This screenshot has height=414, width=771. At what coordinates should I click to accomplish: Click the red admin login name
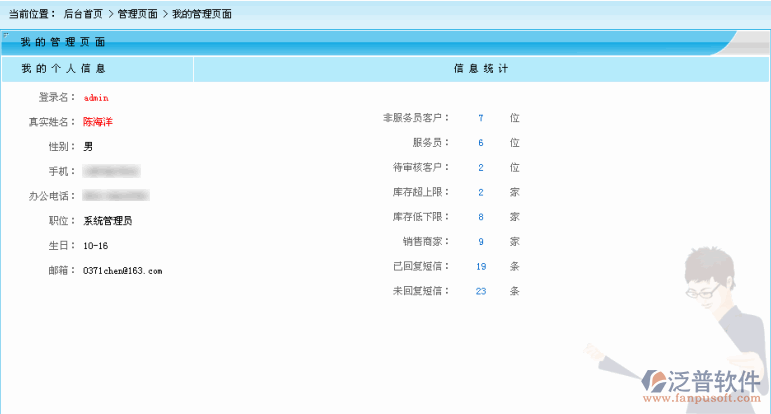point(96,98)
